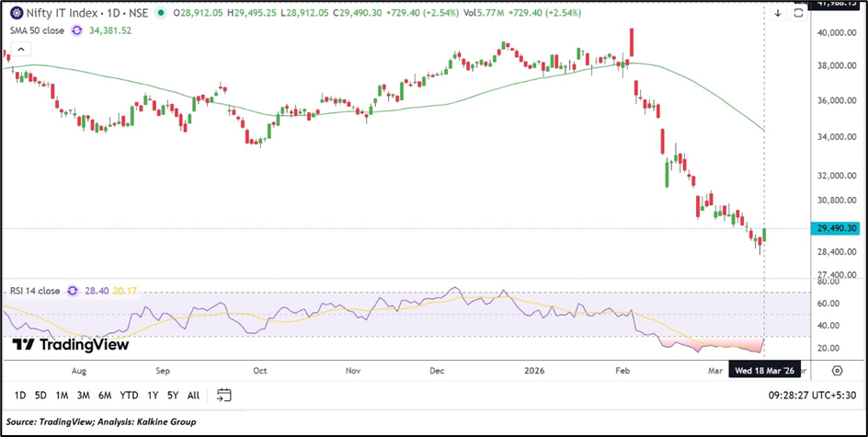Click the 29,490.30 current price label

point(836,228)
